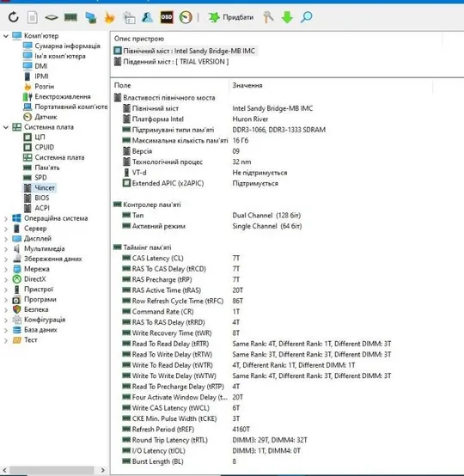
Task: Select Сумарна інформація in the tree
Action: coord(67,46)
